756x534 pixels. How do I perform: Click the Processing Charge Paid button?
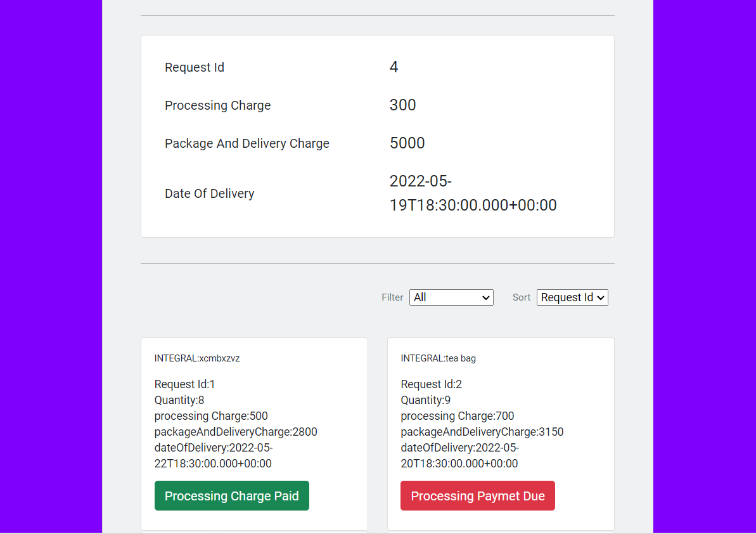pyautogui.click(x=231, y=495)
